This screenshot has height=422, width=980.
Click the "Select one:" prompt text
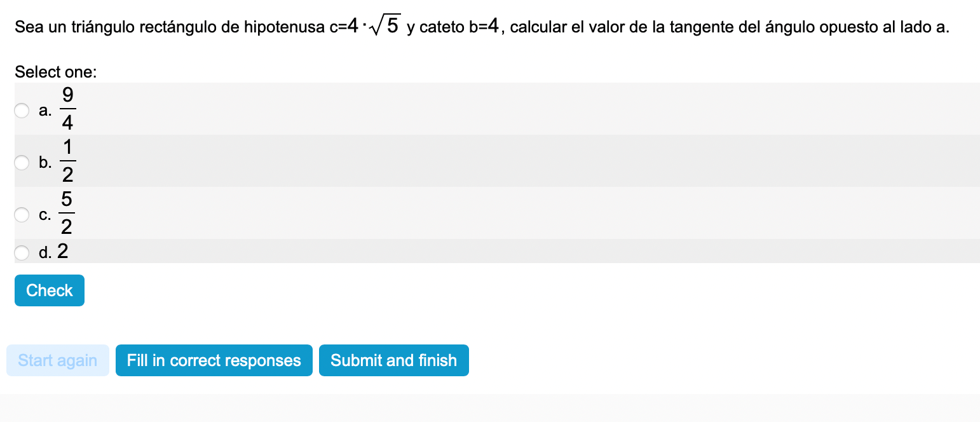(x=56, y=72)
